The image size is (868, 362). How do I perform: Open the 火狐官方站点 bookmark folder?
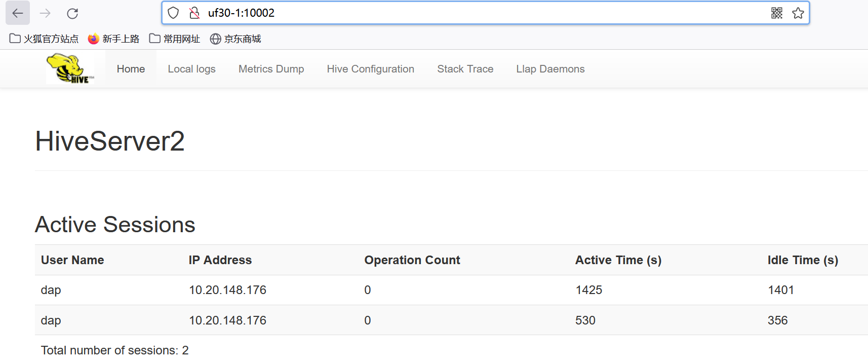click(44, 39)
